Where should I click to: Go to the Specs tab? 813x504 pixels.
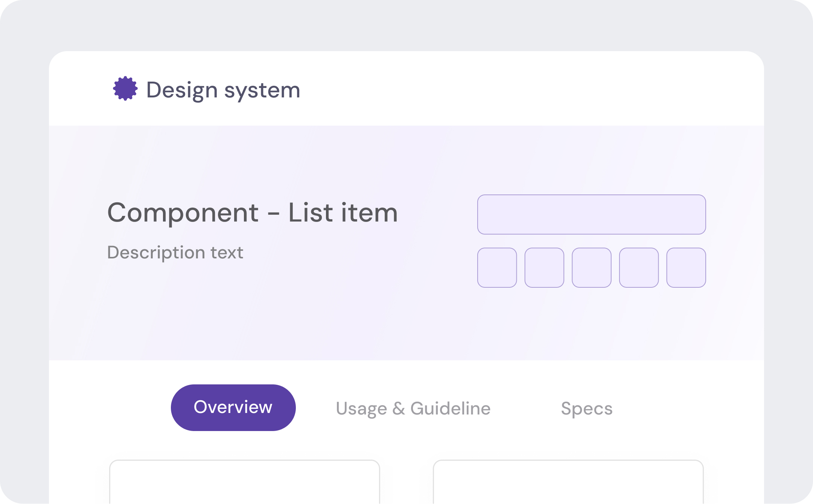click(x=586, y=408)
